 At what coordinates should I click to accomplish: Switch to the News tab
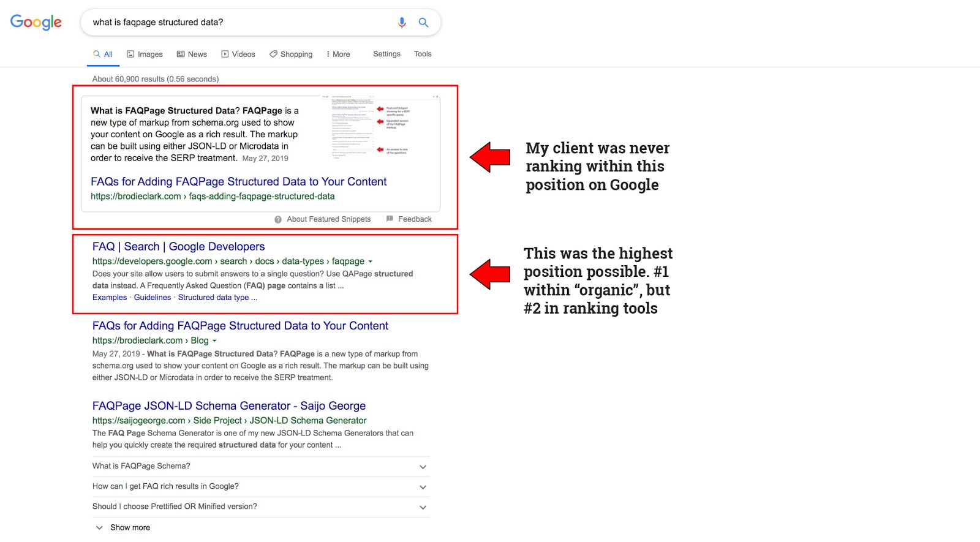tap(192, 55)
